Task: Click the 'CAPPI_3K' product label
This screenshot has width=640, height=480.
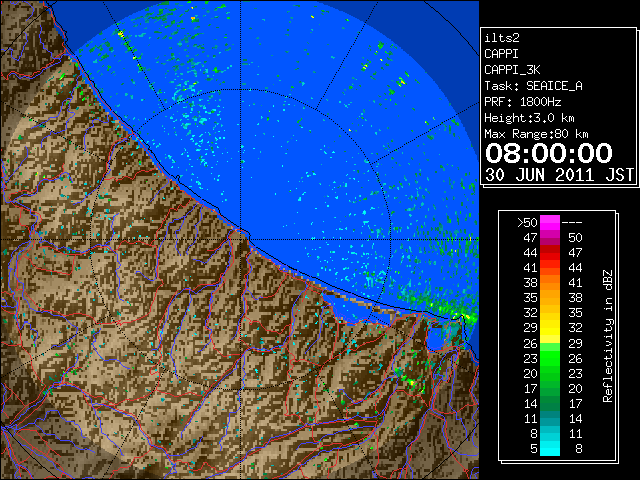Action: point(512,70)
